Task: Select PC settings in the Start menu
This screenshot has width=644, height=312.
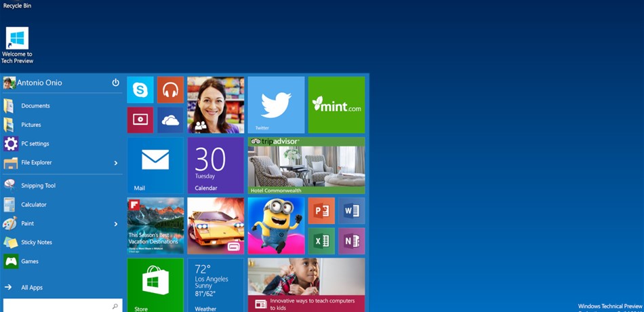Action: pos(35,144)
